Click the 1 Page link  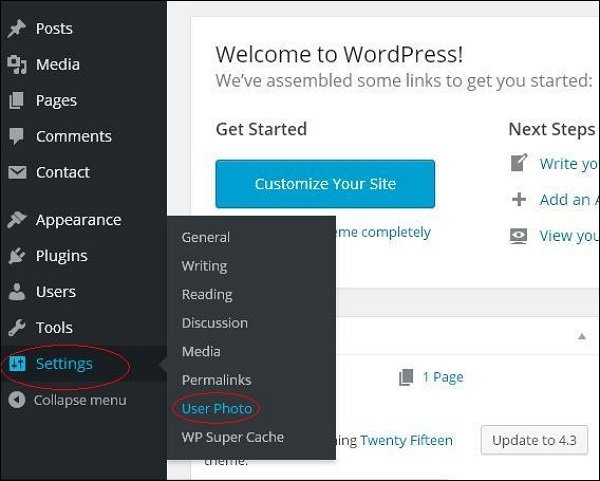pos(441,377)
